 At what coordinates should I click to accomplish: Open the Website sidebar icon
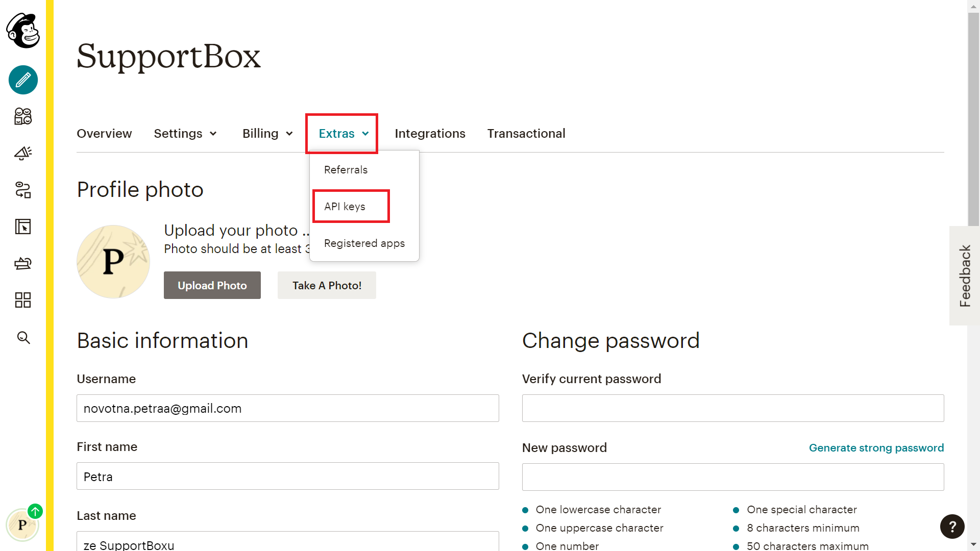[23, 227]
